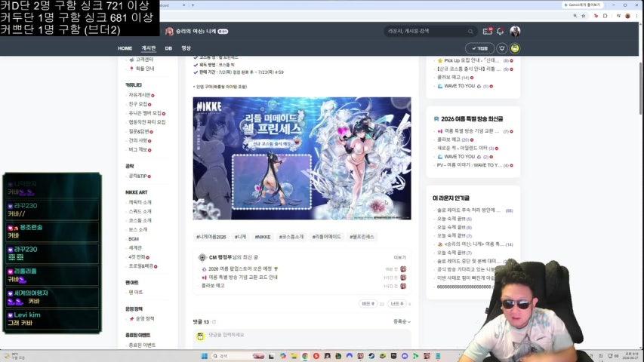
Task: Open 코스튬 소개 under NIKKE ART
Action: coord(140,220)
